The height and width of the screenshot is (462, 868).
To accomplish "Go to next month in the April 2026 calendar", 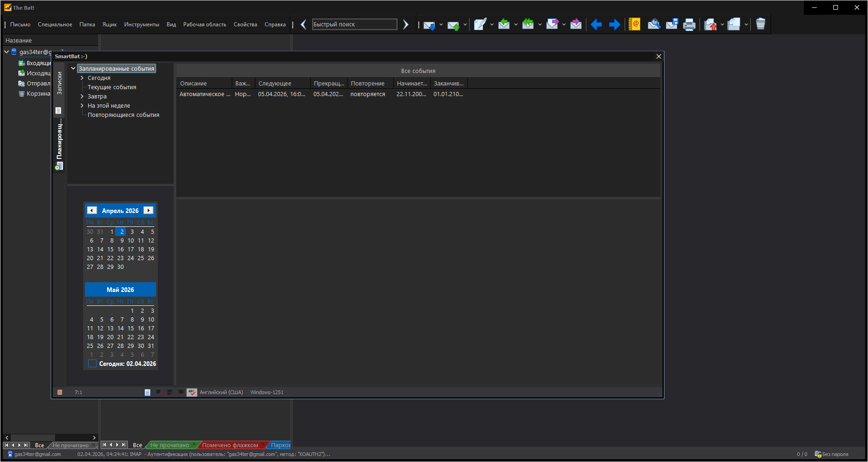I will click(148, 211).
